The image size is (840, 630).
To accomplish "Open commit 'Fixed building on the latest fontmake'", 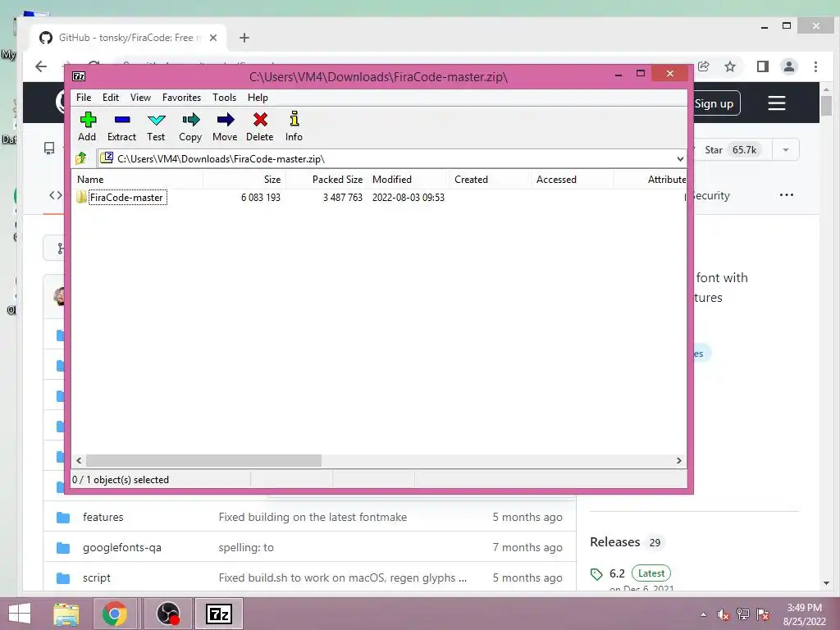I will (x=313, y=518).
